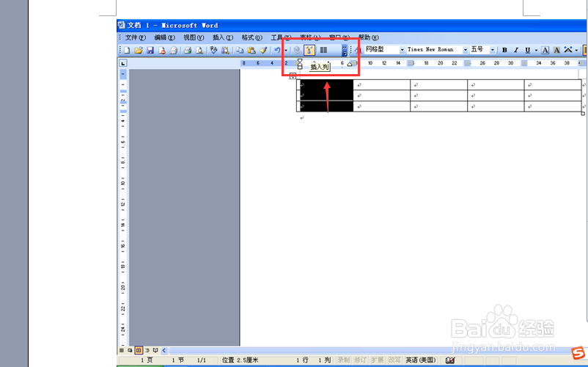
Task: Click the right indent marker on ruler
Action: click(x=350, y=64)
